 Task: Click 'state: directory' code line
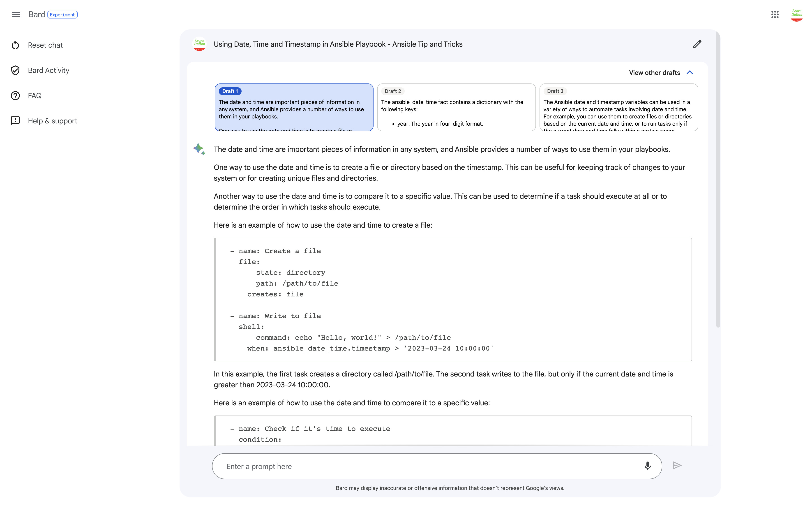(x=291, y=273)
